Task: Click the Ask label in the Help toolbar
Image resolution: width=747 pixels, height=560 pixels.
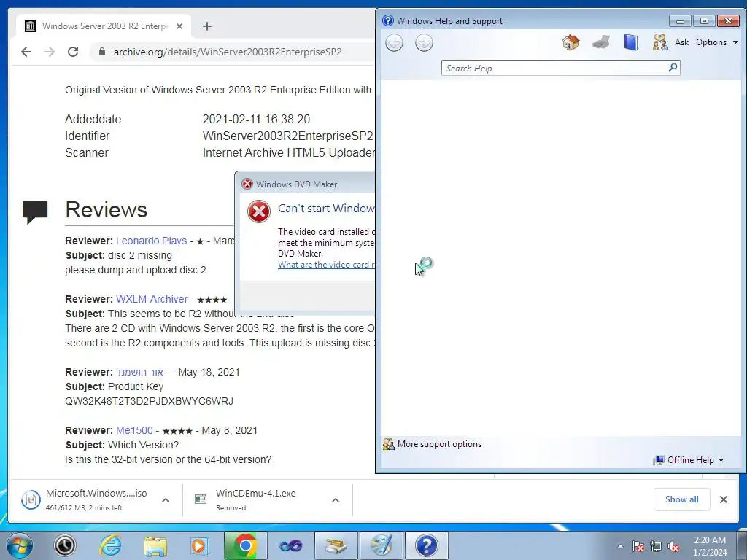Action: tap(681, 42)
